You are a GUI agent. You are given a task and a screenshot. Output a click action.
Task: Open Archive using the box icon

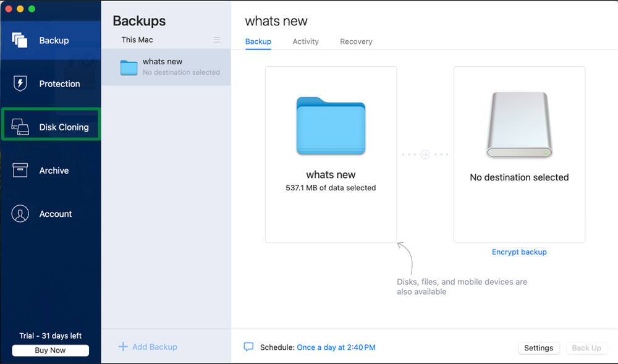(x=20, y=171)
